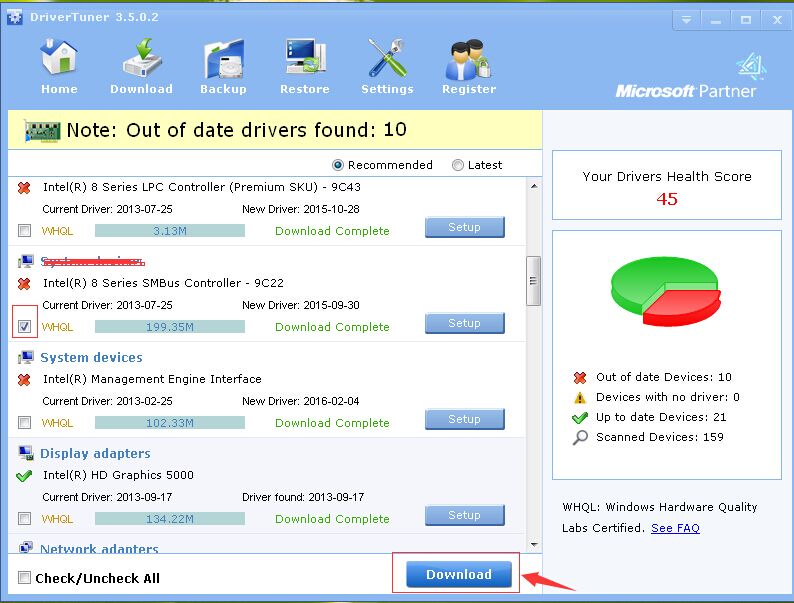Click the System devices category computer icon

click(25, 357)
